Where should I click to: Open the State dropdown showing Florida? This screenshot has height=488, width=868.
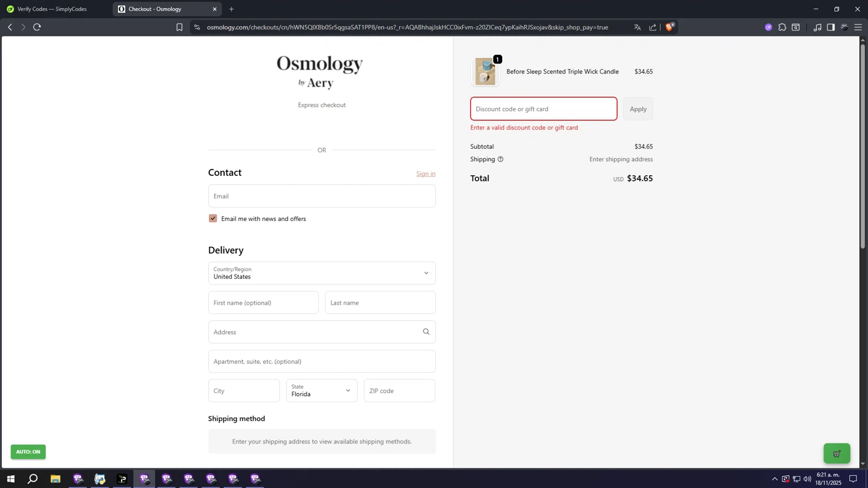tap(322, 390)
